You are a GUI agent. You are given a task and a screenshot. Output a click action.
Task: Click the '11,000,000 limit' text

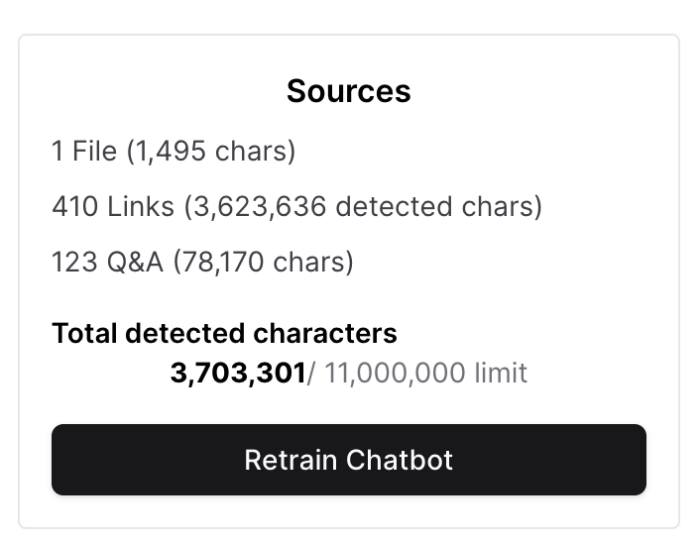click(x=425, y=373)
